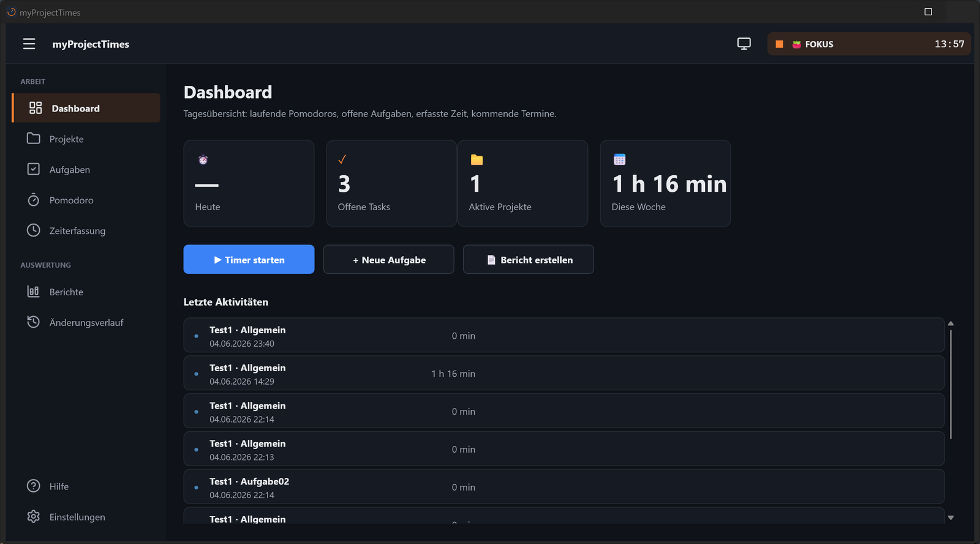Click the Bericht erstellen button

[x=528, y=259]
